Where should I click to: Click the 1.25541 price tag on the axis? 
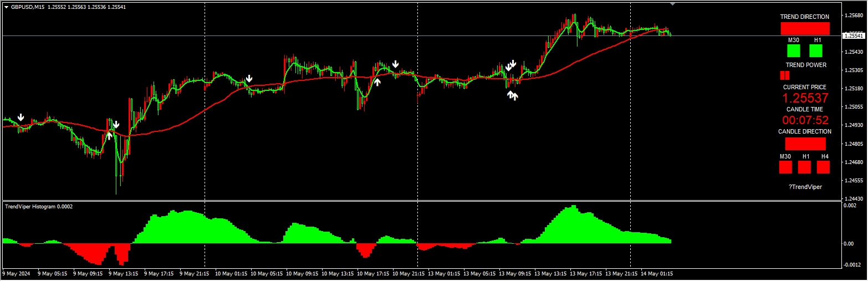[x=854, y=35]
